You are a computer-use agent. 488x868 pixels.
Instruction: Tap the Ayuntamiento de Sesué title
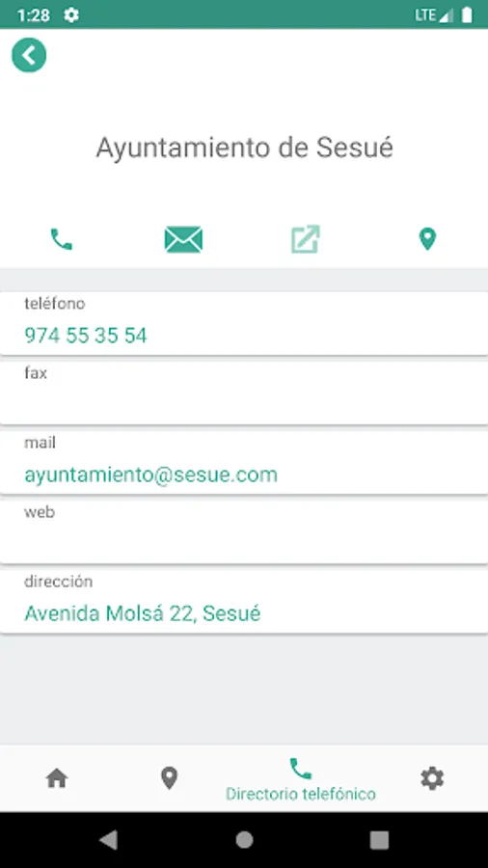(245, 148)
